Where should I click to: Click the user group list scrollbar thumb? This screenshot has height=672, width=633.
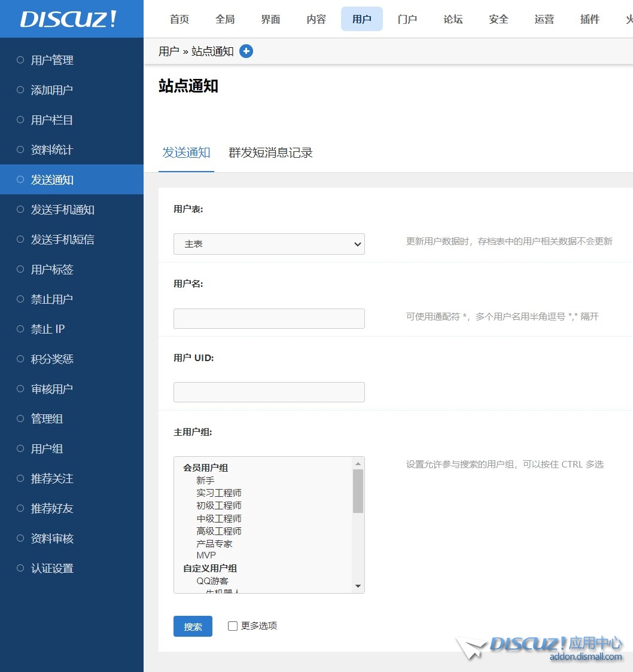[x=358, y=491]
